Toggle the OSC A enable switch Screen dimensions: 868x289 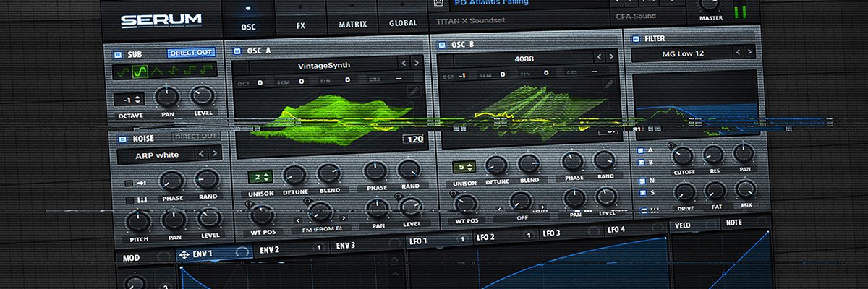[x=237, y=50]
